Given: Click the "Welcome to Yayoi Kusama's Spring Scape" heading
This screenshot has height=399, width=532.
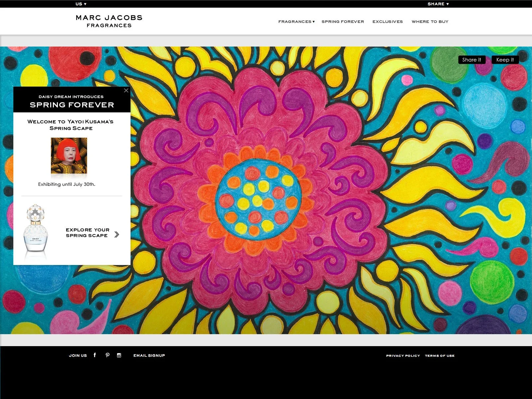Looking at the screenshot, I should click(x=70, y=125).
